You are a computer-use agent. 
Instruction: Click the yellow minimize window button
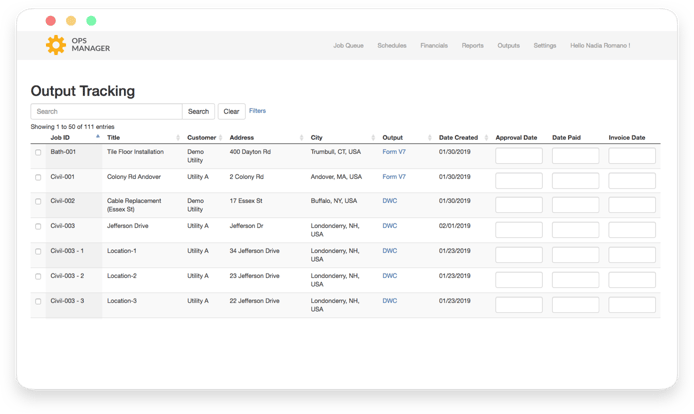click(71, 21)
